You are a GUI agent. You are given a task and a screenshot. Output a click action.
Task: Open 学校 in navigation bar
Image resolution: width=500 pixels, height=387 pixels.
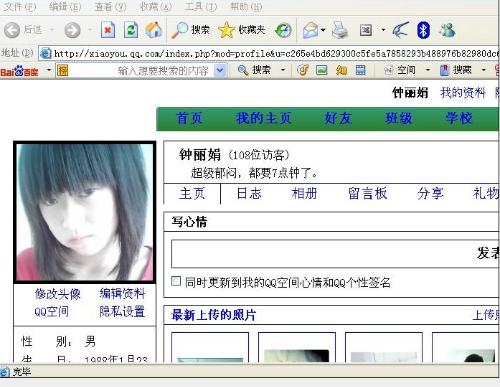[459, 118]
